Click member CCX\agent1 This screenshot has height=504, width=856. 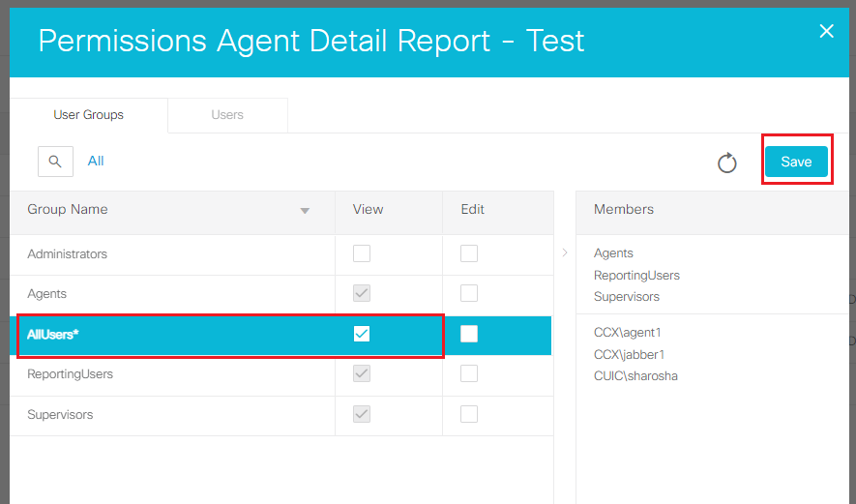628,333
